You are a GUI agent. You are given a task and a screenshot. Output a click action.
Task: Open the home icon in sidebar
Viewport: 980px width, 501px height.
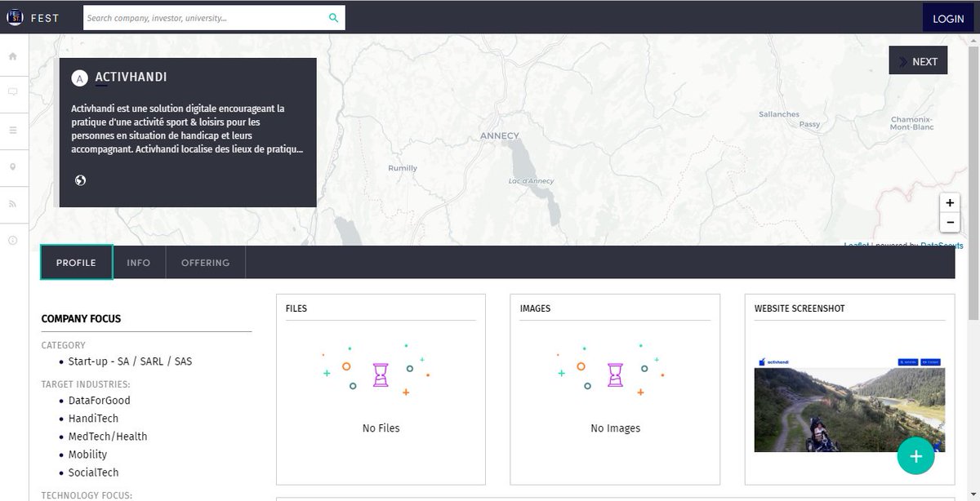click(12, 56)
